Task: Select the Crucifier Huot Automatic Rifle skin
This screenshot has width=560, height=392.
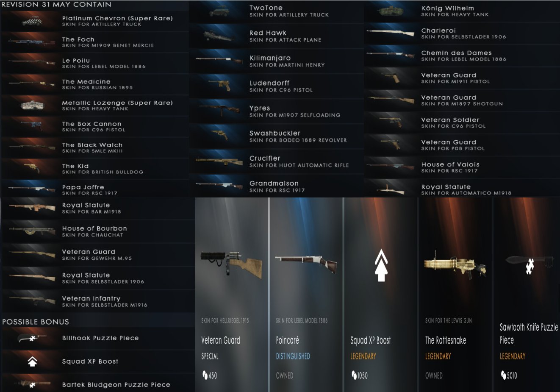Action: point(276,161)
